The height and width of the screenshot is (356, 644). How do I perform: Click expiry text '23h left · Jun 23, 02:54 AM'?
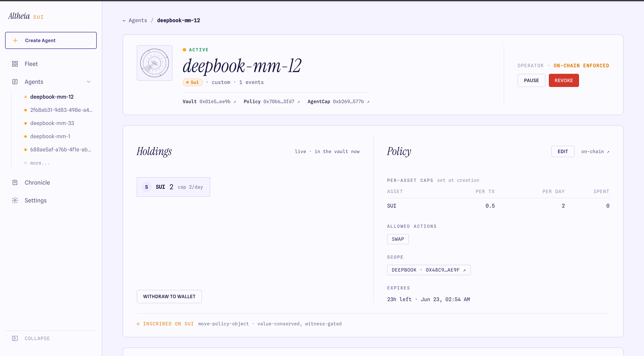428,299
